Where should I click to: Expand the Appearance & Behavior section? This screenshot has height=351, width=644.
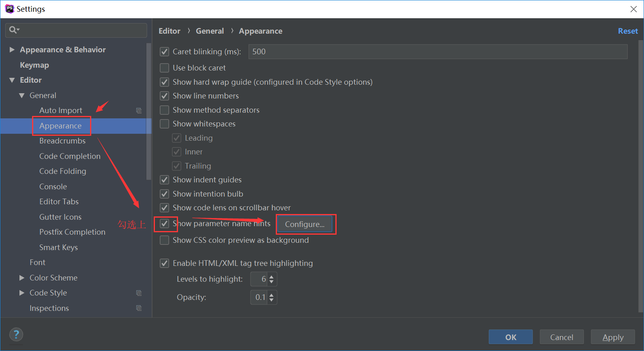[12, 50]
